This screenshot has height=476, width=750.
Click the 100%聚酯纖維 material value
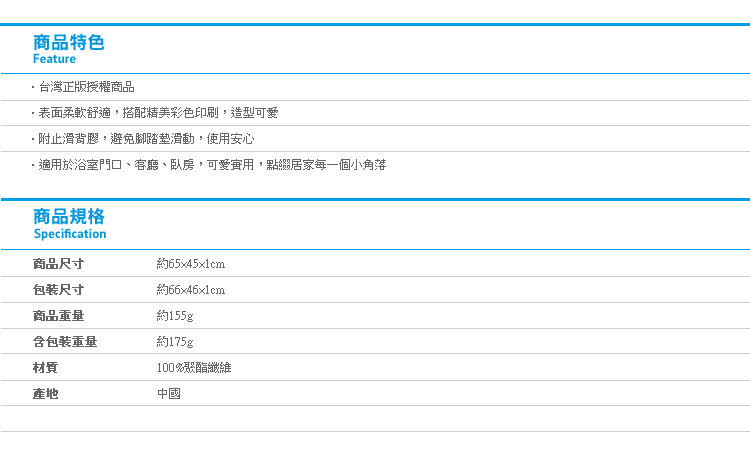(194, 367)
